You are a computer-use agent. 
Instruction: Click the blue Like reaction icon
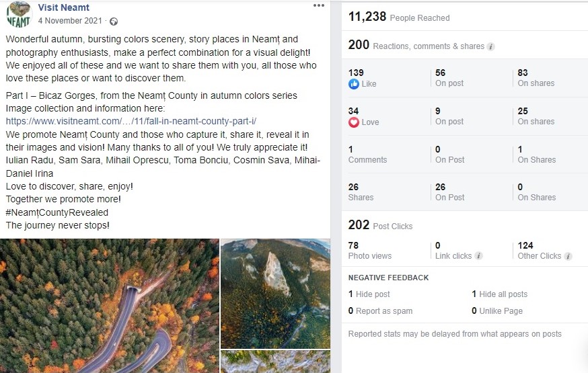[354, 84]
